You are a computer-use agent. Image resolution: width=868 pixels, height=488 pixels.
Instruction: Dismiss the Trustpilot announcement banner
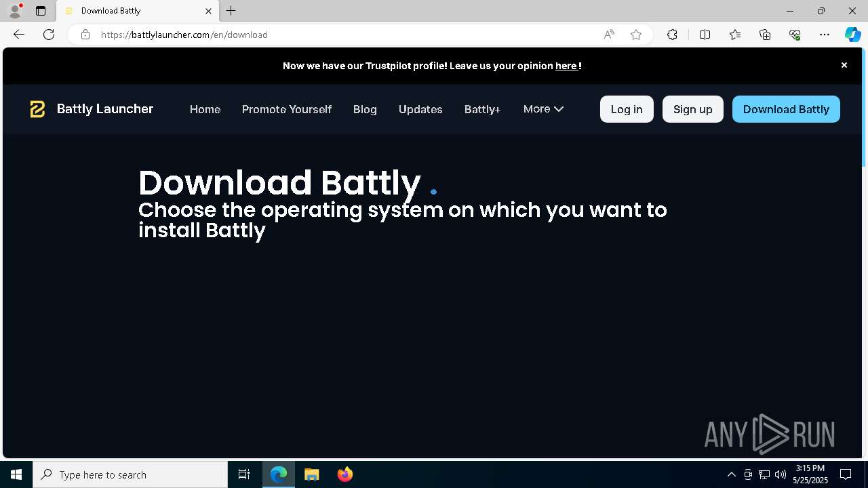coord(844,65)
